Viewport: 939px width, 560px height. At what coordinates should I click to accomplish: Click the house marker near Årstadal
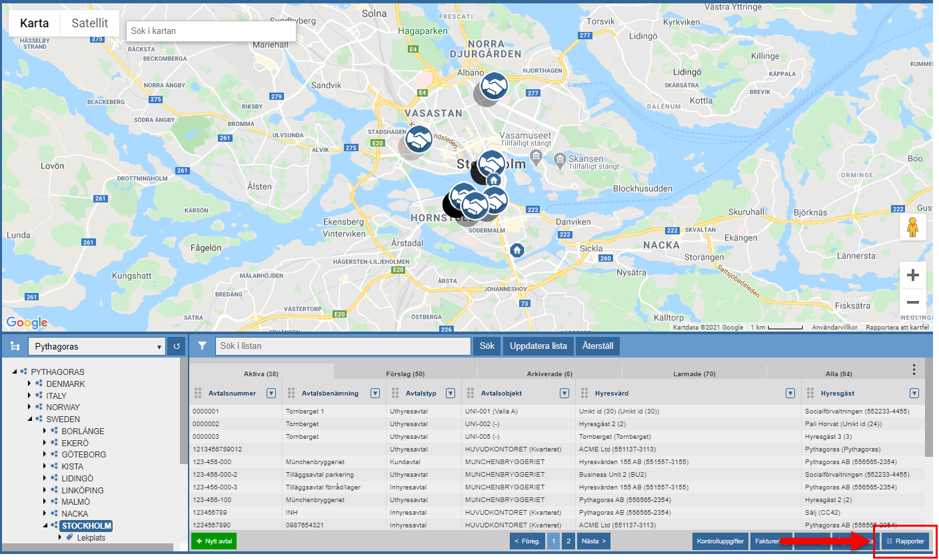517,250
